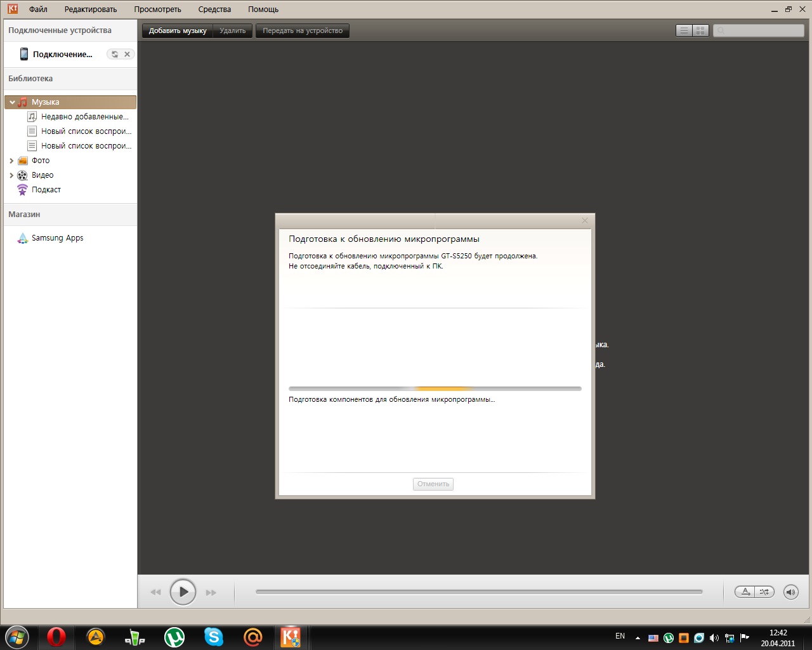
Task: Click the uTorrent tray icon
Action: coord(669,638)
